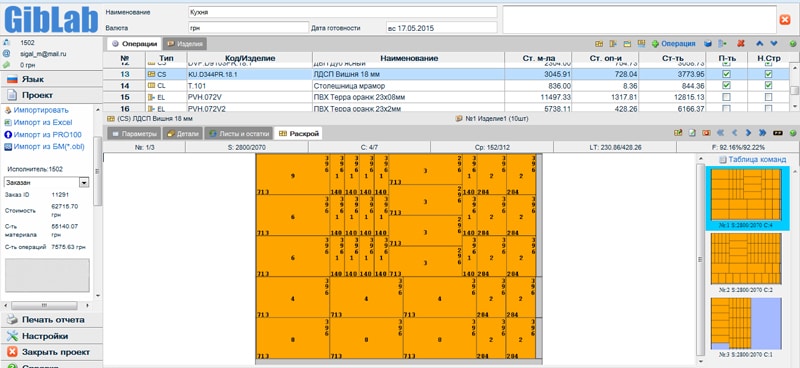Jump to the last cutting map

click(x=762, y=133)
